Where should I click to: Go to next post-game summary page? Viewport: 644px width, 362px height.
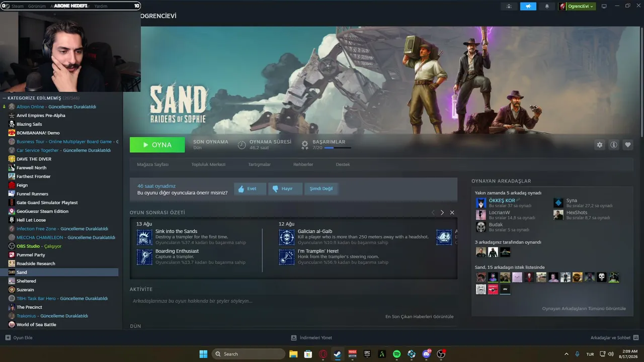(442, 213)
